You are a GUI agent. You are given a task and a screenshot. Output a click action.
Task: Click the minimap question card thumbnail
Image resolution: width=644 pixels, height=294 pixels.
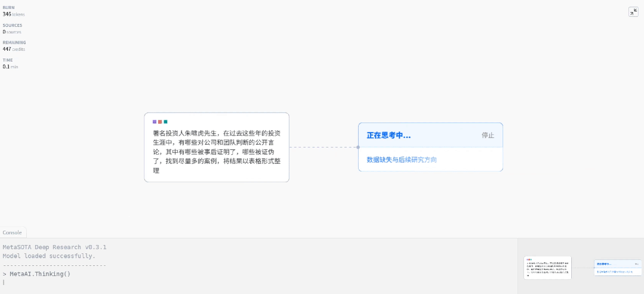pos(547,268)
